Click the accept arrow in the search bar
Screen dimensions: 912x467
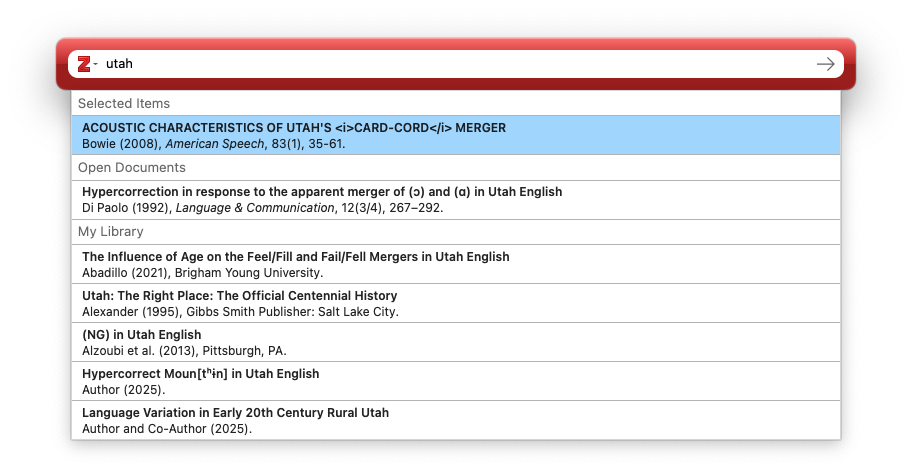[825, 64]
